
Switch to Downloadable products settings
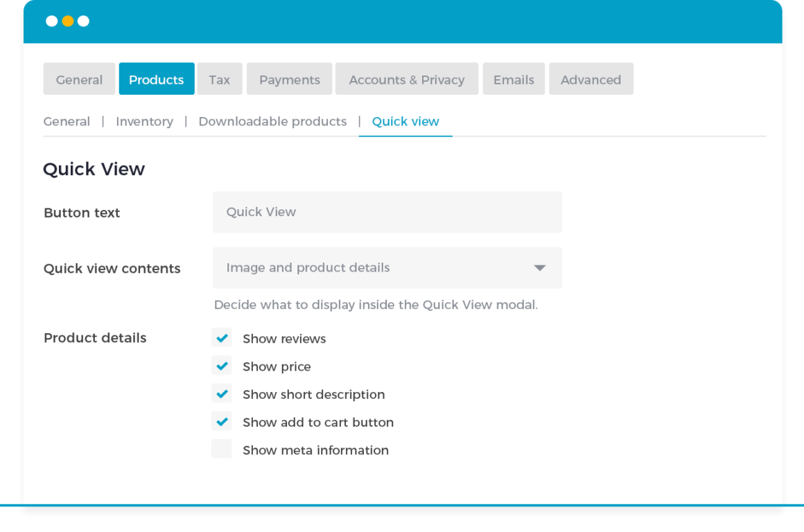point(272,121)
